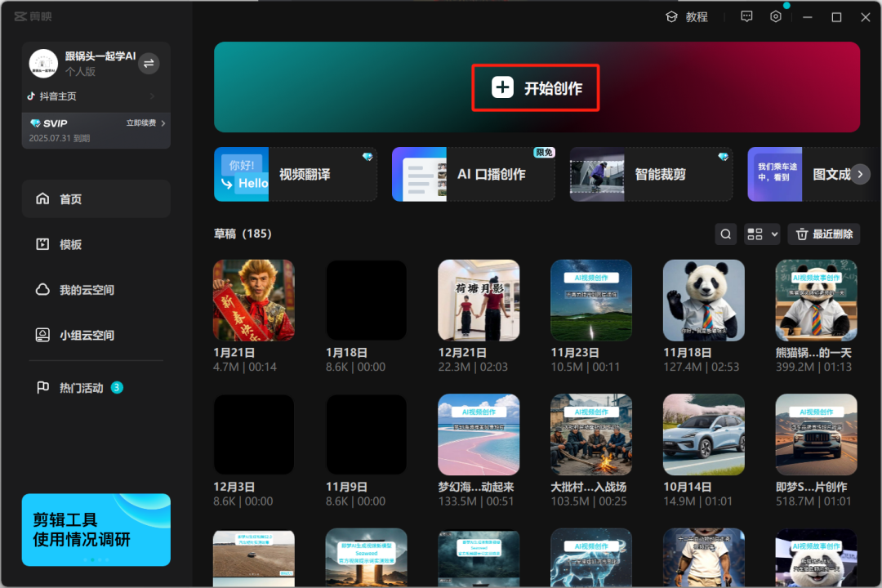Click 立即续费 to renew SVIP

coord(145,123)
